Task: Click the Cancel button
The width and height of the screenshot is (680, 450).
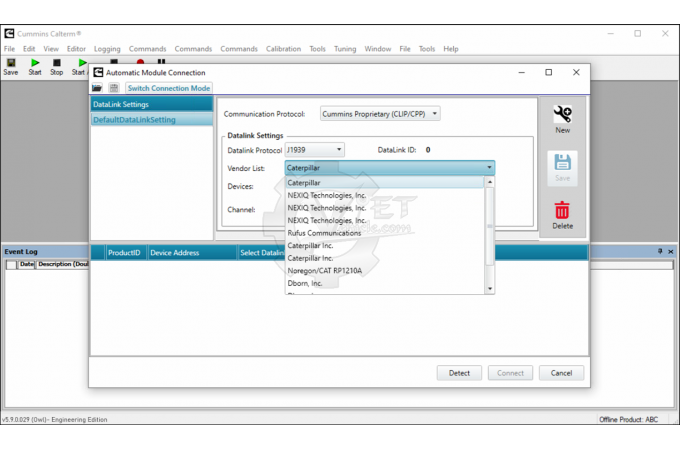Action: 561,373
